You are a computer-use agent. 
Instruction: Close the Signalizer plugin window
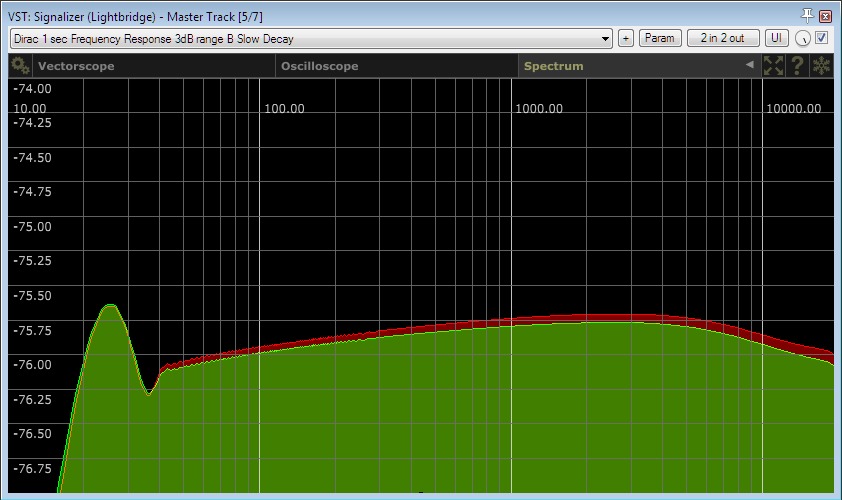coord(825,16)
